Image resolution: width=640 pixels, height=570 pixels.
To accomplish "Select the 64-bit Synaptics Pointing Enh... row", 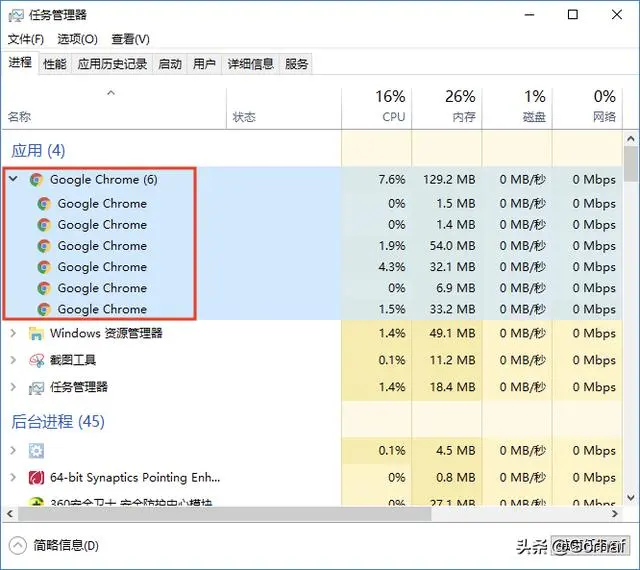I will (x=135, y=477).
